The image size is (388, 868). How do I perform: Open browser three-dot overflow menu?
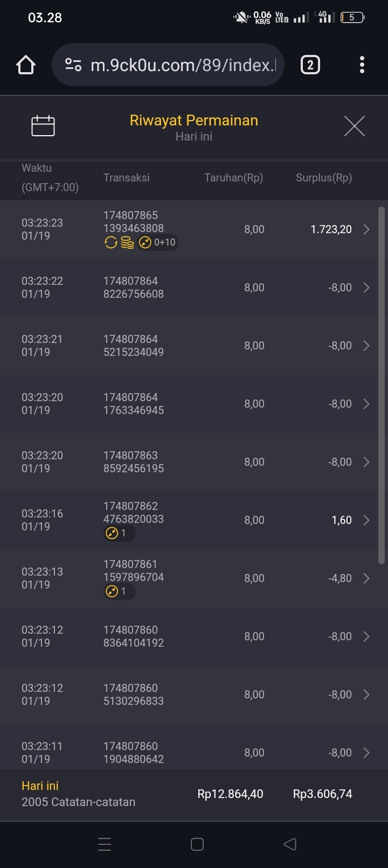(x=362, y=65)
